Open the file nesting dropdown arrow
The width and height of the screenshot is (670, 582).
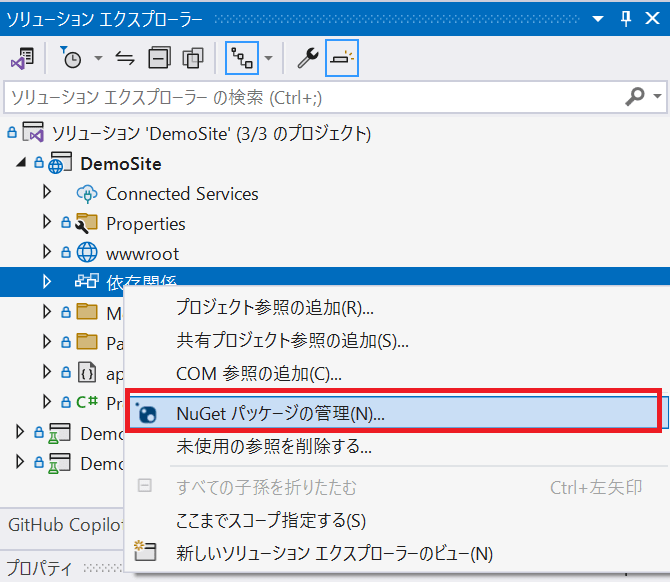pyautogui.click(x=268, y=58)
